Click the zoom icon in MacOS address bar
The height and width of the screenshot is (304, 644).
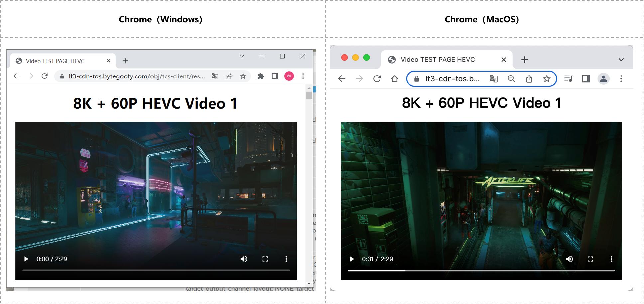[511, 79]
